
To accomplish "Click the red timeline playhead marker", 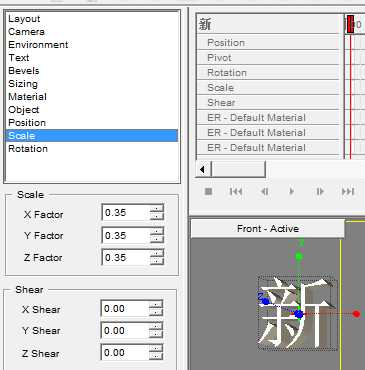I will [x=350, y=25].
